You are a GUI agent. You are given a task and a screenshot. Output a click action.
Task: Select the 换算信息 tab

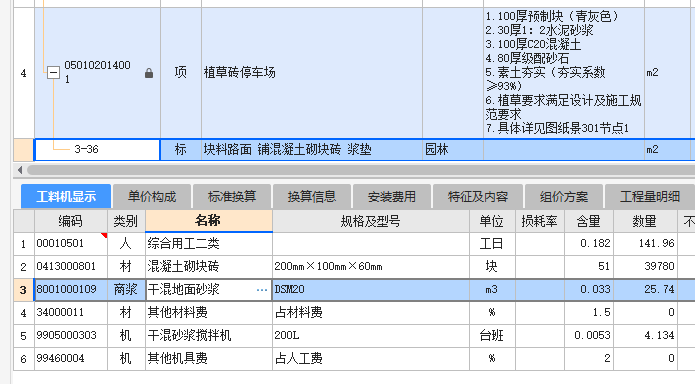coord(312,196)
